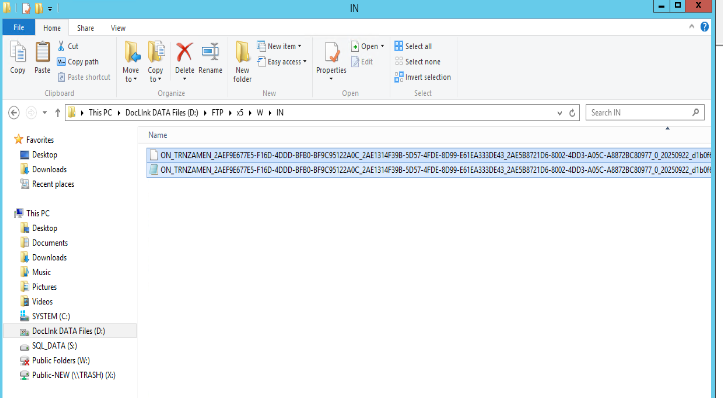
Task: Switch to the View ribbon tab
Action: tap(118, 28)
